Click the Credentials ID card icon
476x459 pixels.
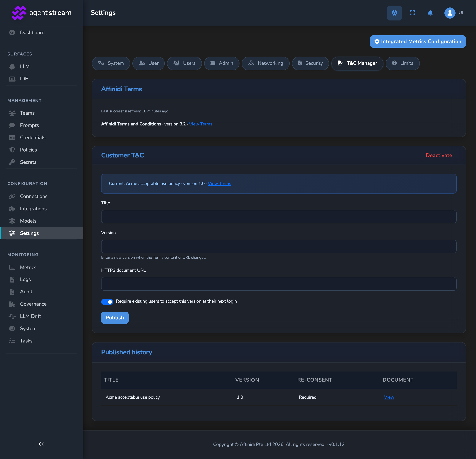pos(12,138)
